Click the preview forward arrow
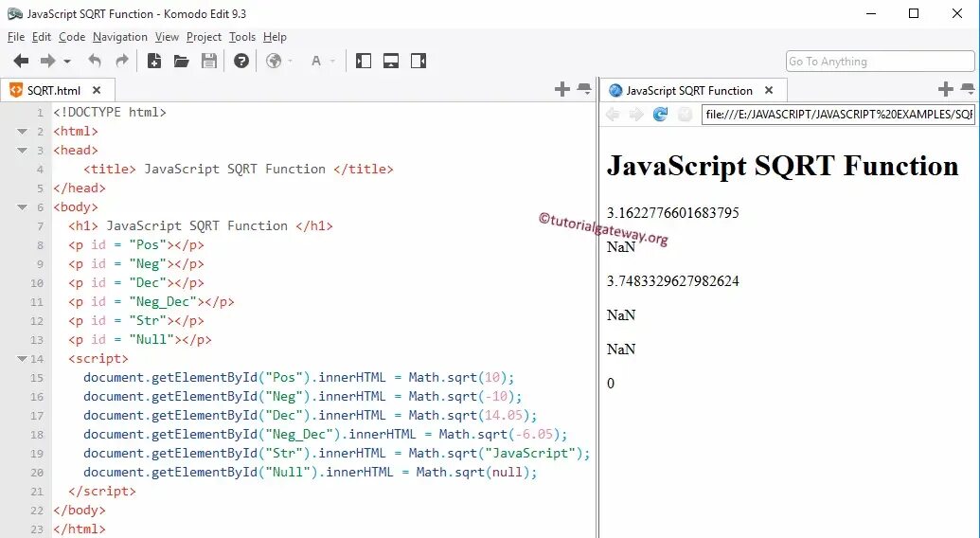The height and width of the screenshot is (538, 980). pyautogui.click(x=636, y=115)
